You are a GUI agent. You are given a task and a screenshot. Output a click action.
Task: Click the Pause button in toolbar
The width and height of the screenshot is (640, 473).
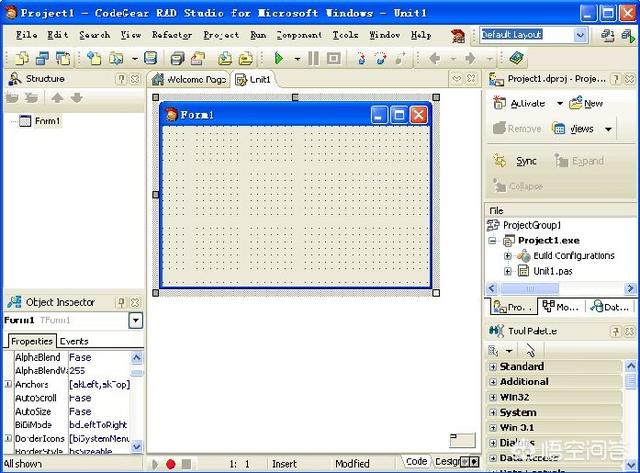313,59
